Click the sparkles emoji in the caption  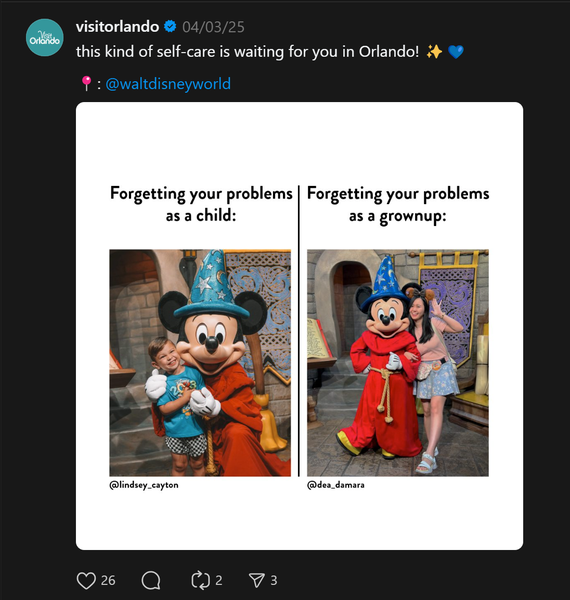(434, 51)
